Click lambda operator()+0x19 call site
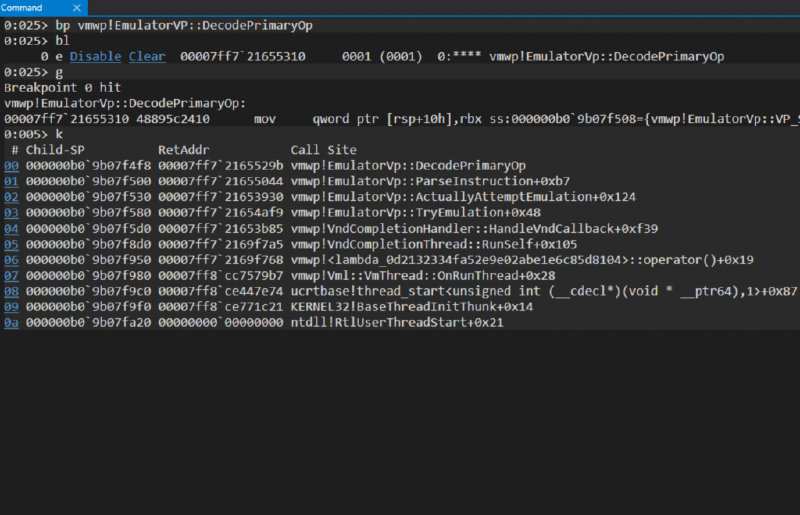Viewport: 800px width, 515px height. pyautogui.click(x=522, y=260)
